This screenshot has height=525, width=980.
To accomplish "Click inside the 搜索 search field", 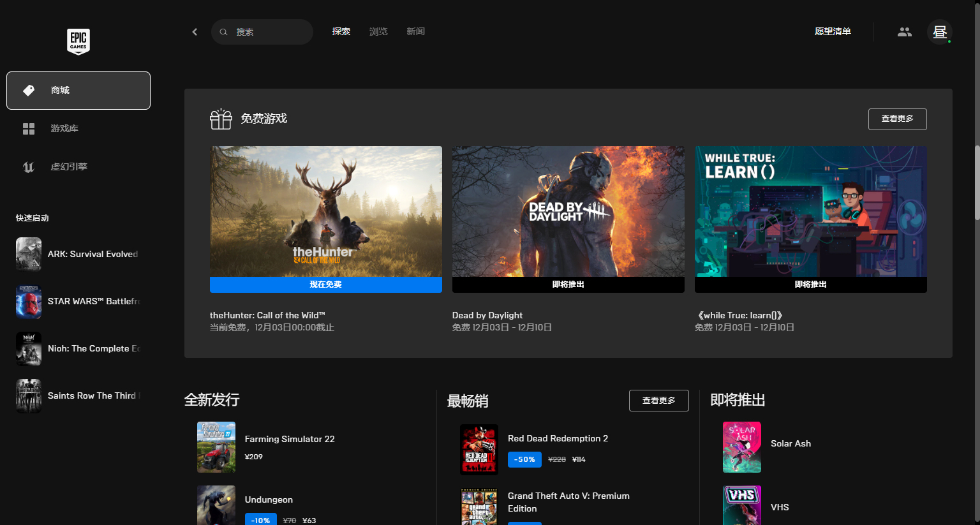I will (262, 32).
